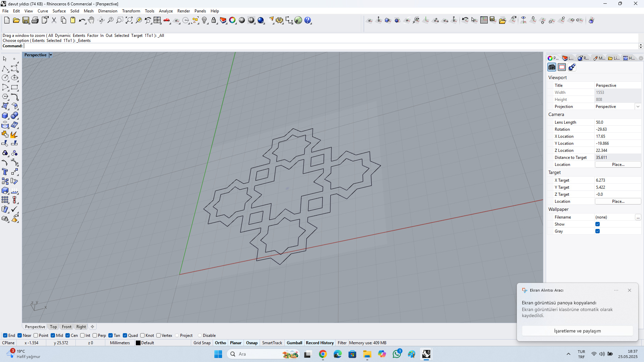Click the light bulb Hide/Show icon
Screen dimensions: 644x362
click(204, 20)
